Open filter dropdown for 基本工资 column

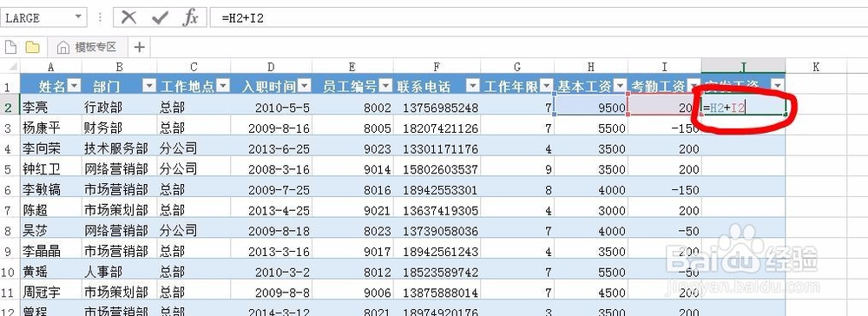coord(620,86)
